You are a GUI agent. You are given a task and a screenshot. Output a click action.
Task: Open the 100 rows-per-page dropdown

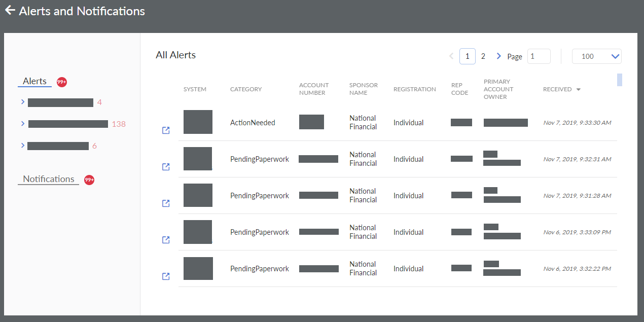click(x=596, y=56)
